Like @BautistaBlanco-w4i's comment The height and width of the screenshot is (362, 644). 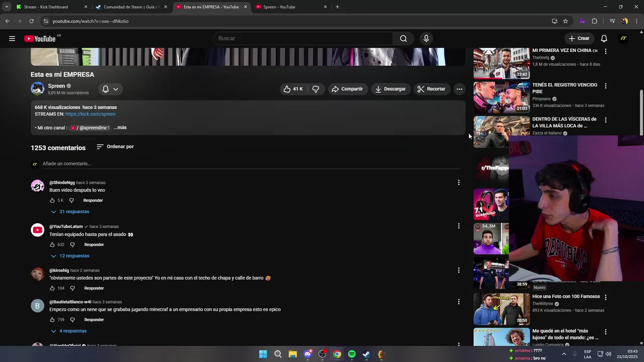point(52,320)
